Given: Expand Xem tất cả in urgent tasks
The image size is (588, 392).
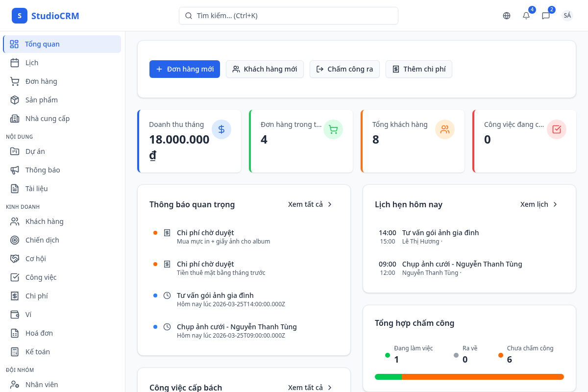Looking at the screenshot, I should pos(310,387).
